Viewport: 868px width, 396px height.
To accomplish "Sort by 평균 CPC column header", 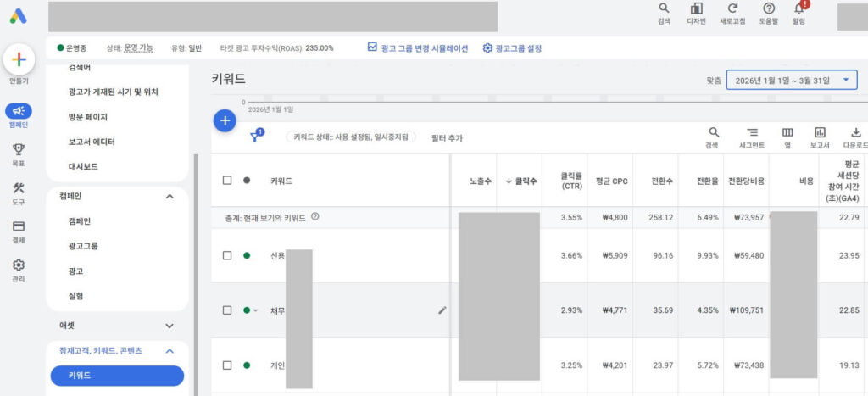I will (x=612, y=181).
